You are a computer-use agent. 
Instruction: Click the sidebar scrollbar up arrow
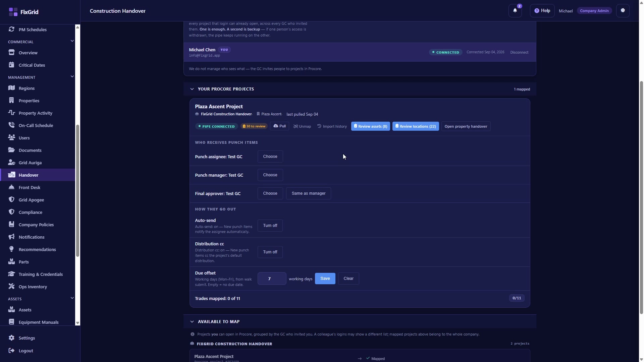click(77, 27)
